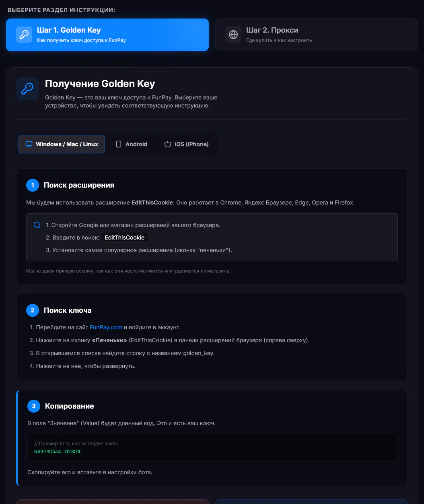Click the example key 6492305a4...92301f

point(57,452)
